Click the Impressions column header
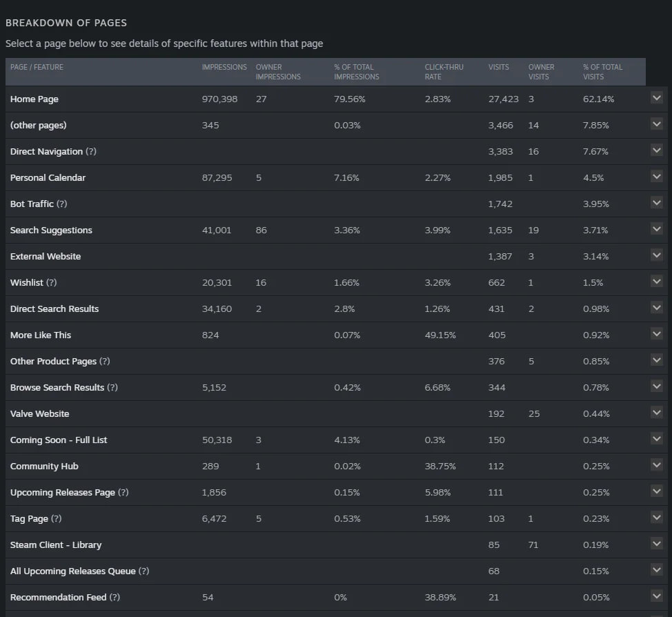Viewport: 672px width, 617px height. [224, 68]
